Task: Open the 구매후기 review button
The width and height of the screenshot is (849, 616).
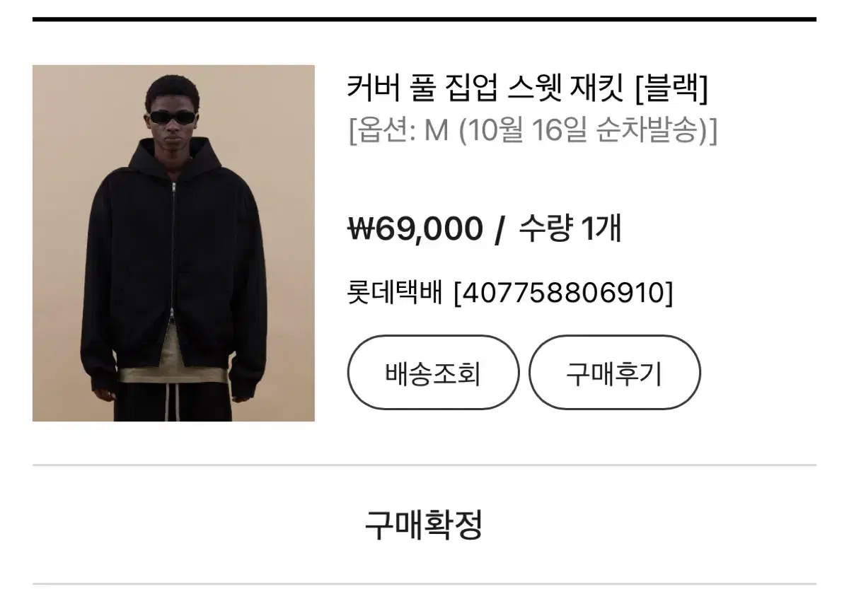Action: 614,373
